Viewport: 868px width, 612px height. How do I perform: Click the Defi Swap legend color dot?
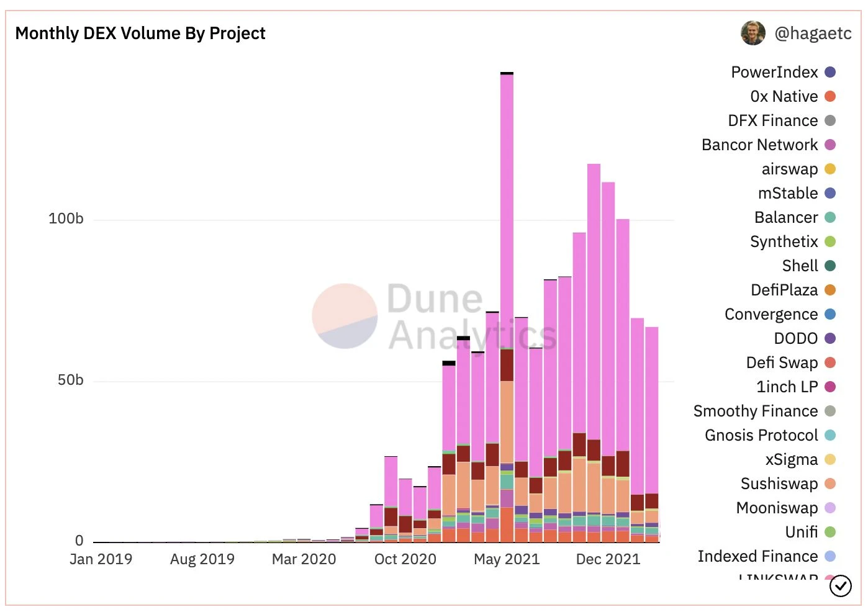coord(830,363)
